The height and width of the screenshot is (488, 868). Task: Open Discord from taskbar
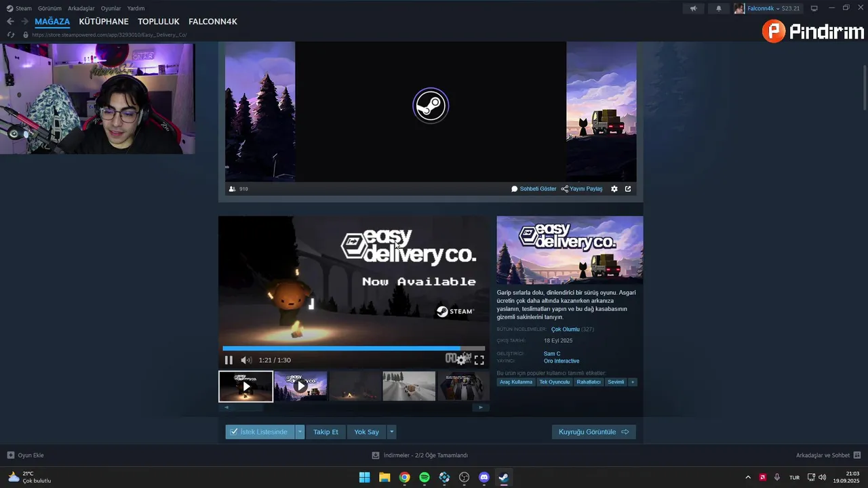coord(484,477)
